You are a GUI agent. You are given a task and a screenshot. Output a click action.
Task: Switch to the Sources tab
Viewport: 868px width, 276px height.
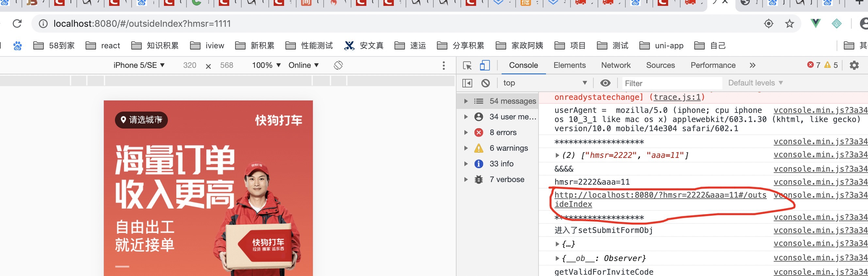pyautogui.click(x=660, y=65)
